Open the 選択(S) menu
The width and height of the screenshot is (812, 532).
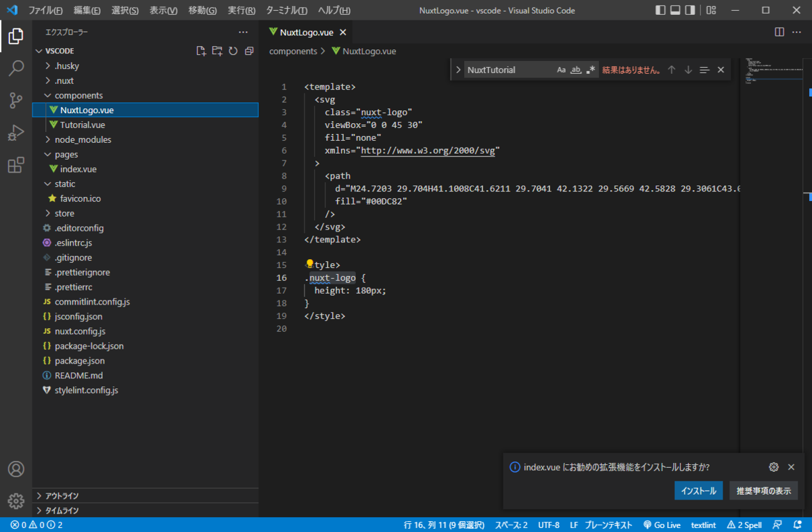(125, 10)
